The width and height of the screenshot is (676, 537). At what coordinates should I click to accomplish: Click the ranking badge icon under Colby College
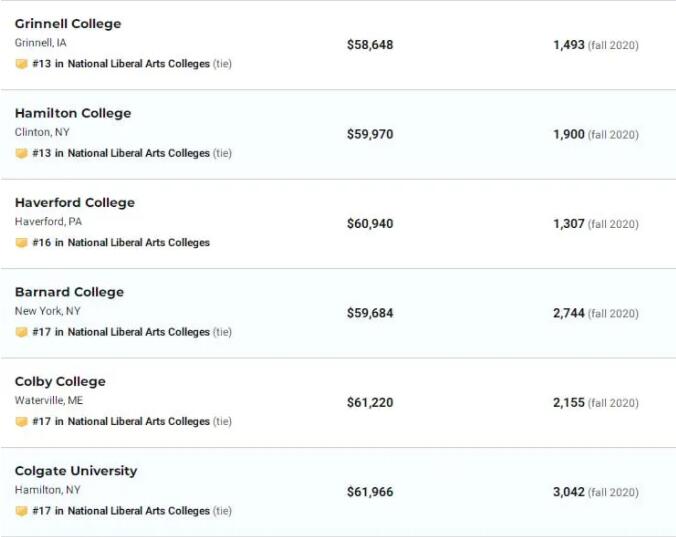21,422
